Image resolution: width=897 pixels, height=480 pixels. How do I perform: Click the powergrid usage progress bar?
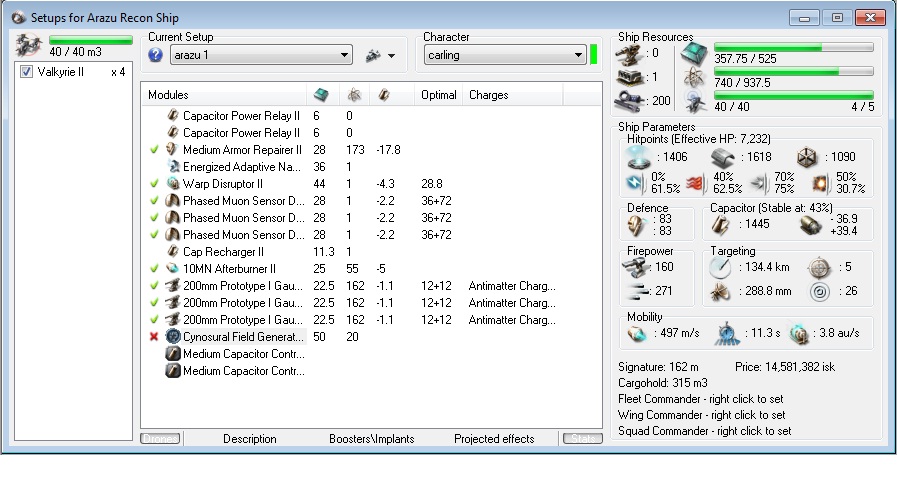[x=793, y=71]
